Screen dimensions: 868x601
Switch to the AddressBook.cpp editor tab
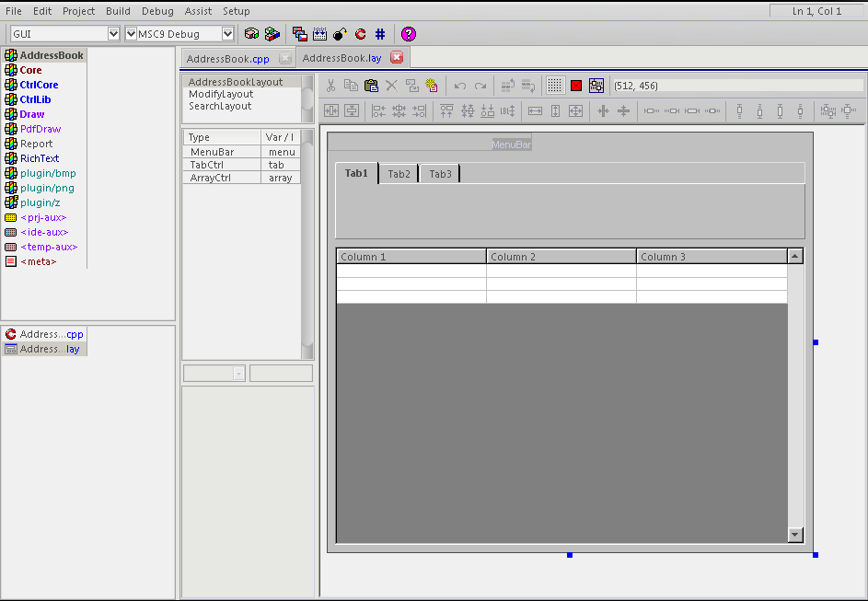click(x=227, y=58)
